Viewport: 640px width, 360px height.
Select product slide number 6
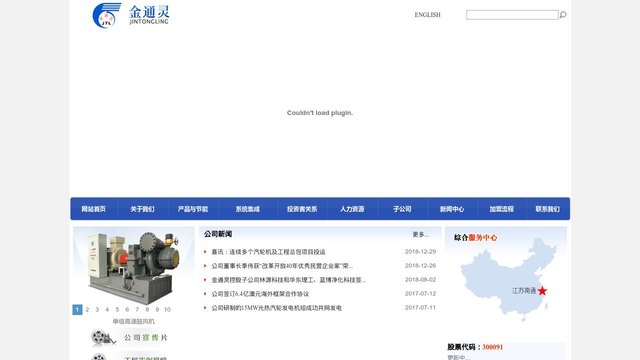(127, 309)
